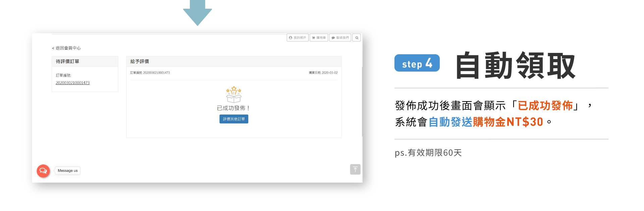The image size is (644, 211).
Task: Click the 自動領取 heading
Action: pyautogui.click(x=515, y=66)
